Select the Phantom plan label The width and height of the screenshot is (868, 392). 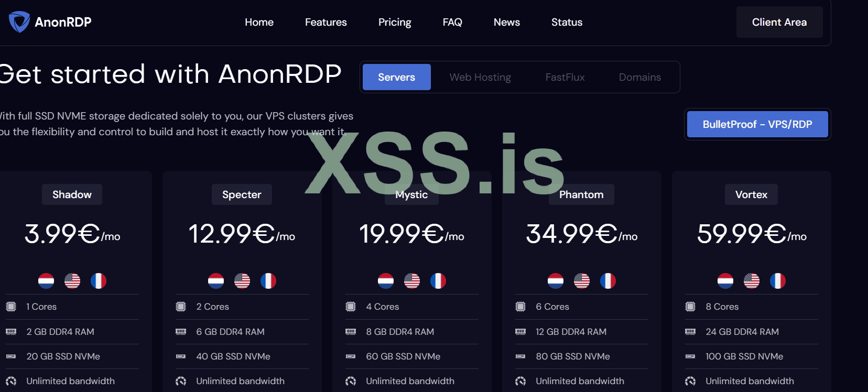point(581,194)
